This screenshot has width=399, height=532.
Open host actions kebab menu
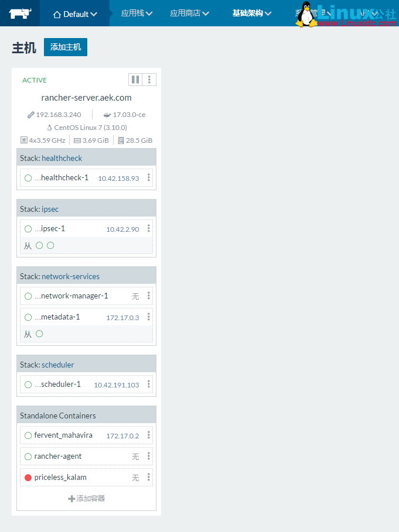149,80
